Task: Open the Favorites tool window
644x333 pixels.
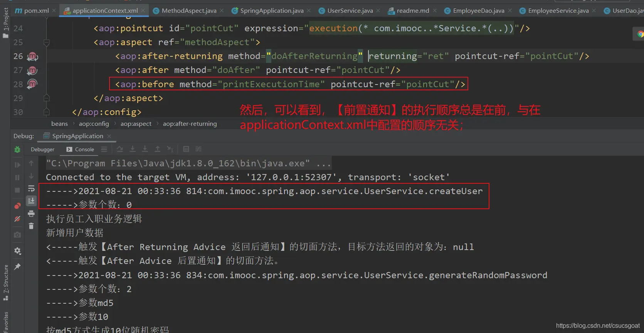Action: (5, 322)
